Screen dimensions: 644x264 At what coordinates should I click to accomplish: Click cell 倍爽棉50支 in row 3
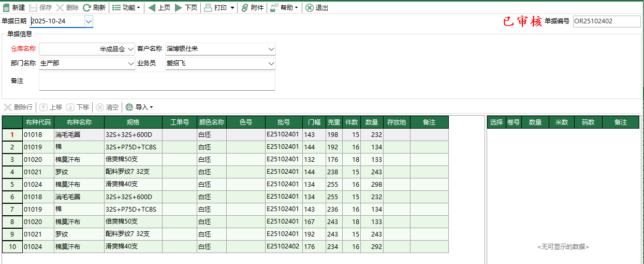click(x=133, y=160)
